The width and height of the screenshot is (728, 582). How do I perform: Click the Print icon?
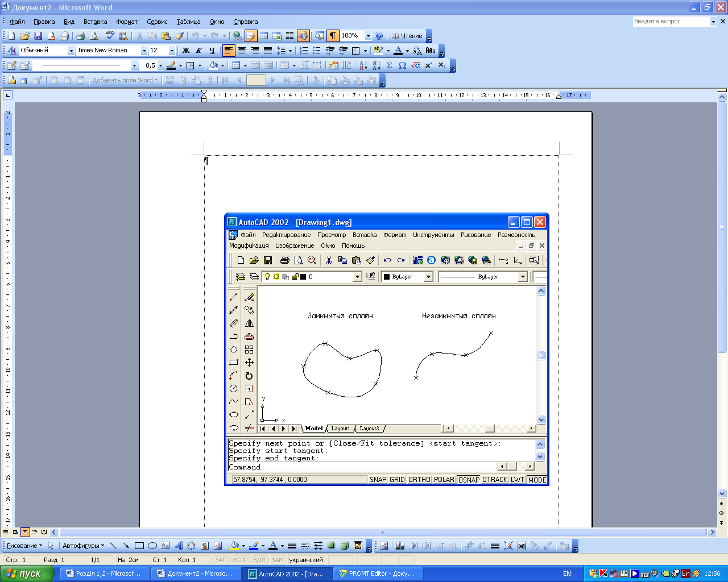coord(80,36)
